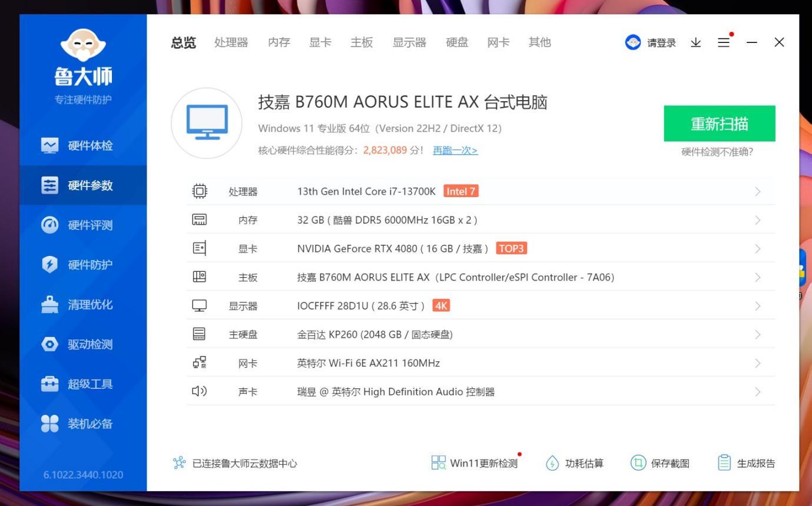Click the graphics card icon

(200, 248)
